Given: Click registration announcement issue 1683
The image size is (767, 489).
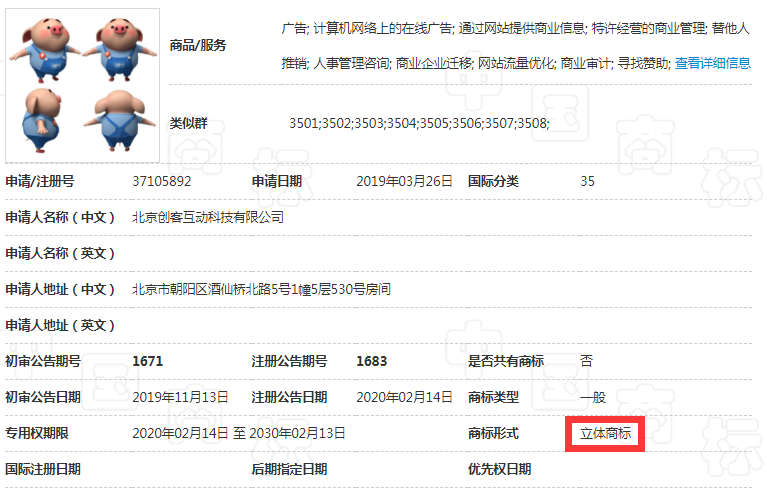Looking at the screenshot, I should (372, 361).
